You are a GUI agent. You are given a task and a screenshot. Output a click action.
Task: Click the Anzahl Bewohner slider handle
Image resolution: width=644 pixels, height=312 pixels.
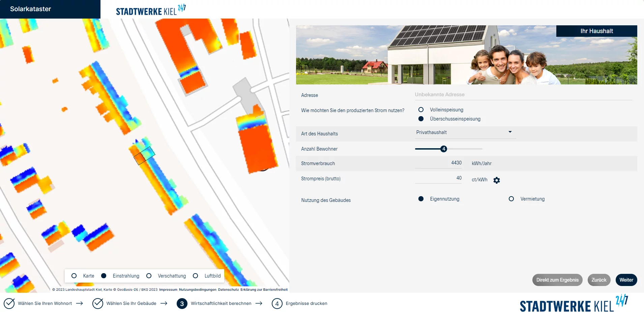(x=444, y=149)
